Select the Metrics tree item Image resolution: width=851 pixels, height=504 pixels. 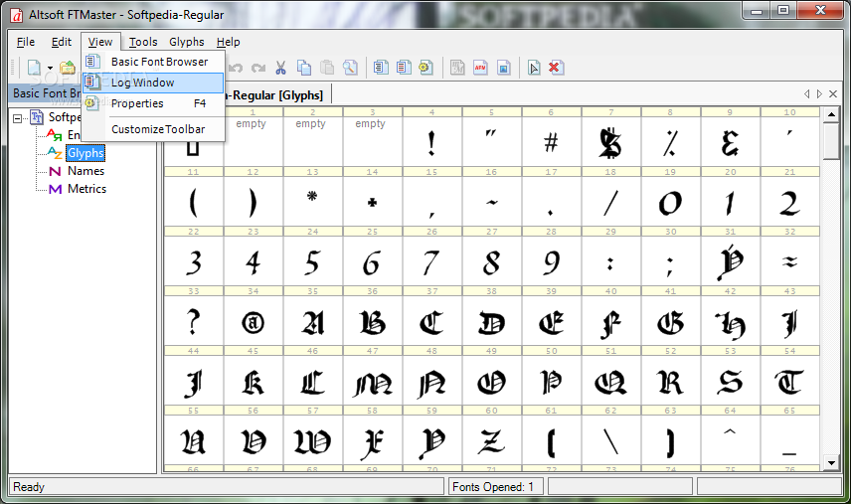(x=86, y=189)
